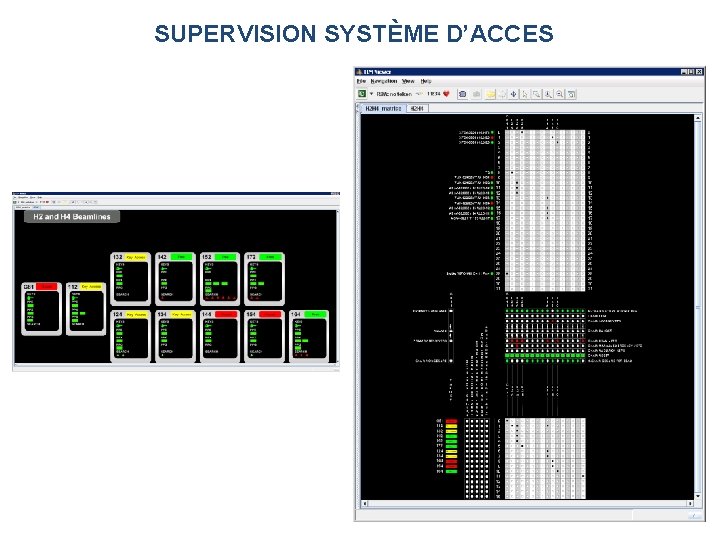This screenshot has width=720, height=540.
Task: Select the zoom-to-area tool icon
Action: (536, 94)
